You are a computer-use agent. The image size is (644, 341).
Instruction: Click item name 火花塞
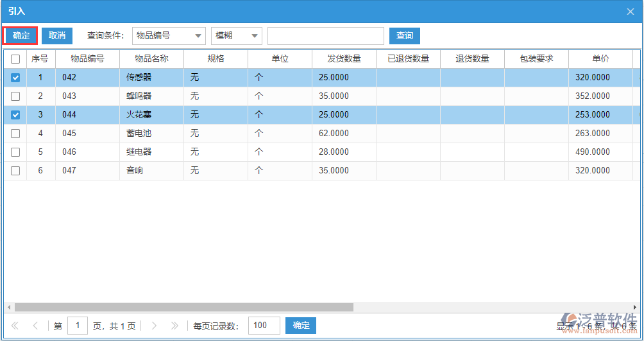pos(139,115)
